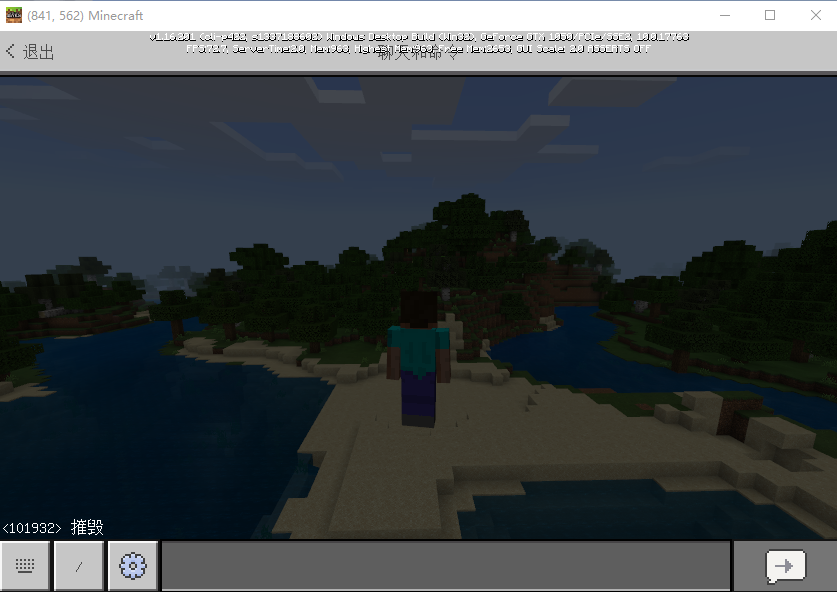The height and width of the screenshot is (592, 837).
Task: Click the Minecraft app icon in title bar
Action: [x=14, y=15]
